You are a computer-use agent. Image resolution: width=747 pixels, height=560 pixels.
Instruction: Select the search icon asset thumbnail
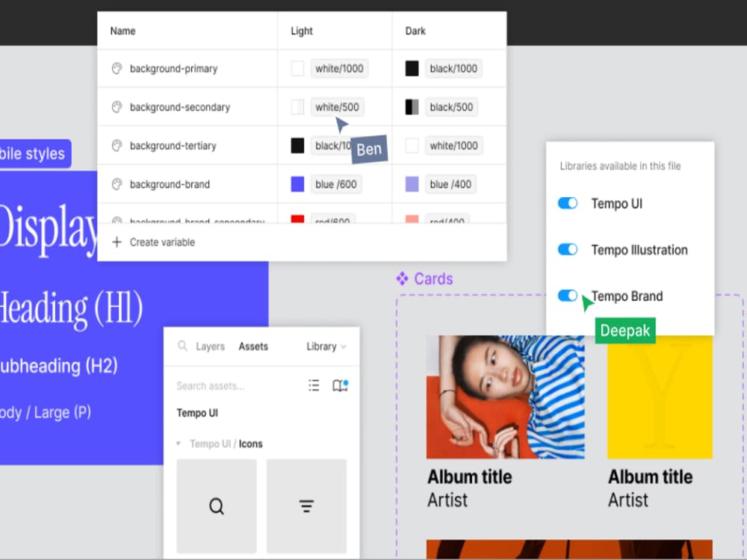[x=217, y=505]
